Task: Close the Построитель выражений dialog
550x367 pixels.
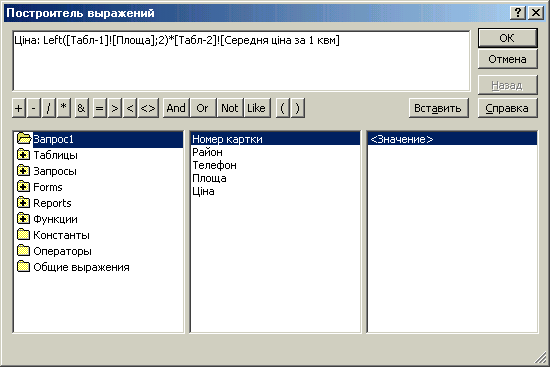Action: [536, 13]
